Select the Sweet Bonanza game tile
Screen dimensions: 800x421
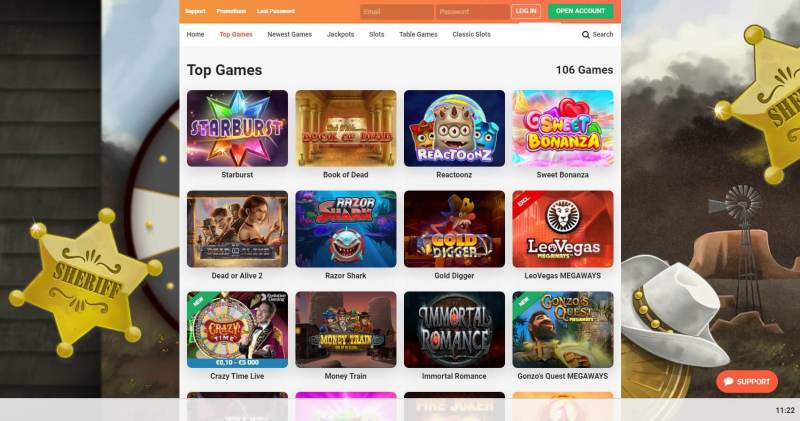563,129
